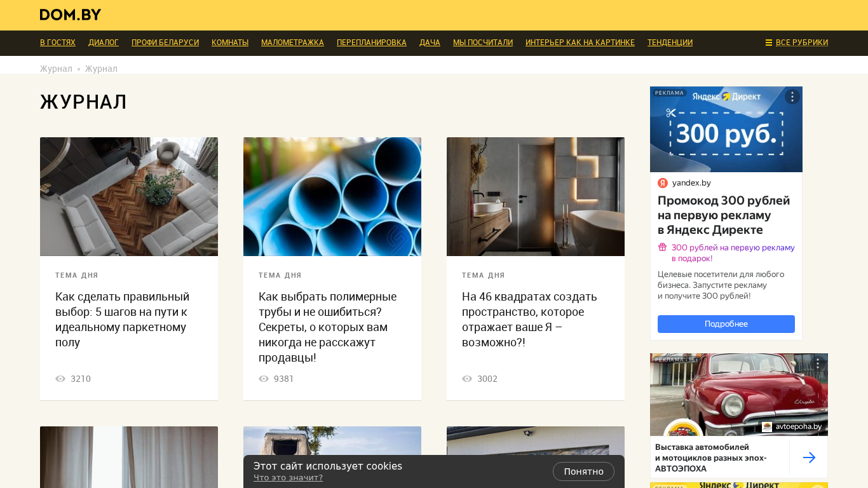Open the 'В гостях' rubric
The width and height of the screenshot is (868, 488).
[58, 43]
